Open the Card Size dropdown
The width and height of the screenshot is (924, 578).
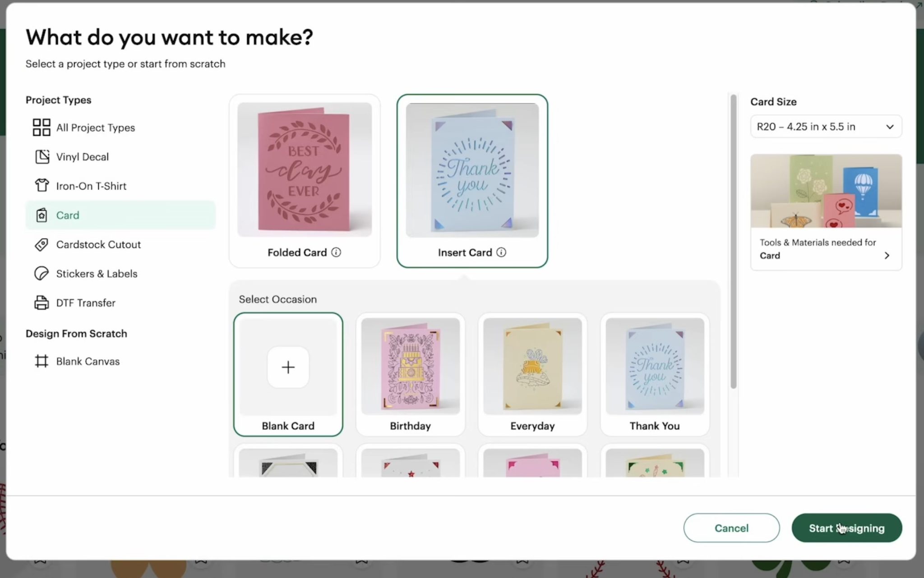pos(825,127)
